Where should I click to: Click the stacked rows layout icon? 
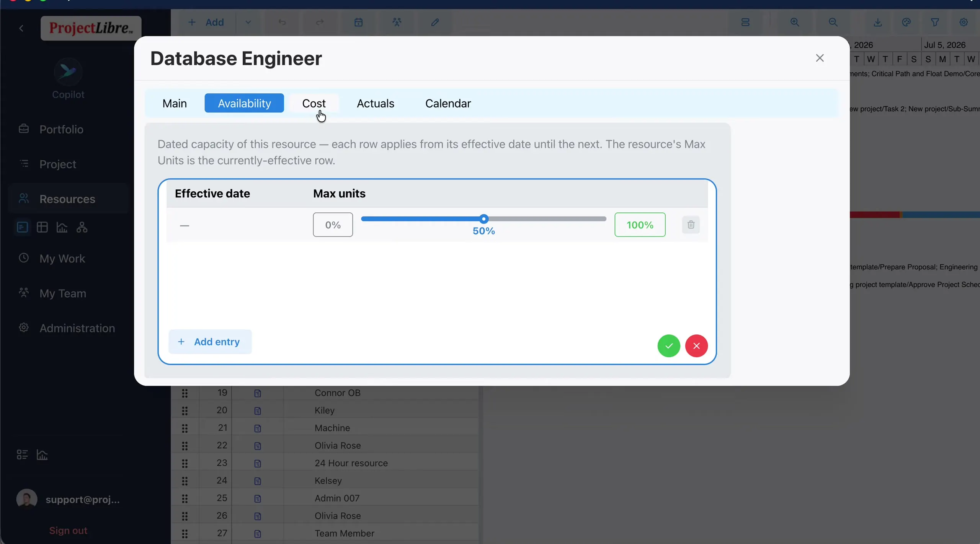coord(745,22)
